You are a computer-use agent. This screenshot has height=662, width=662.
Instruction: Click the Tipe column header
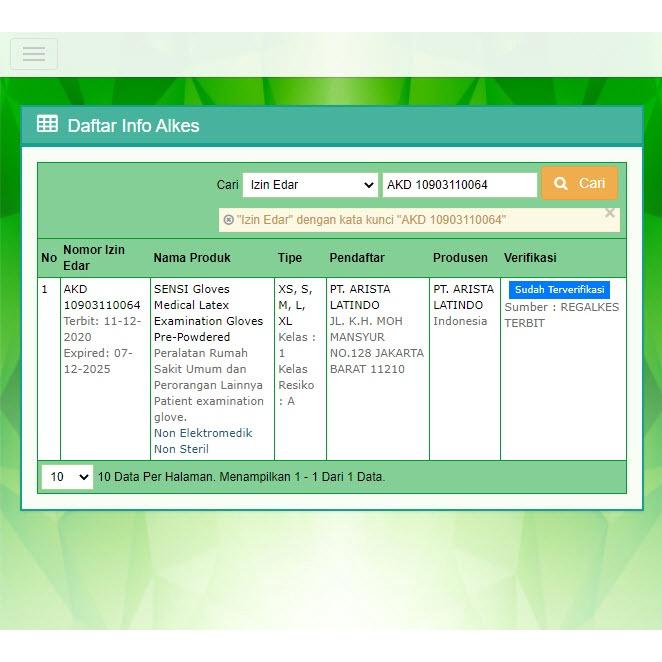pos(289,258)
